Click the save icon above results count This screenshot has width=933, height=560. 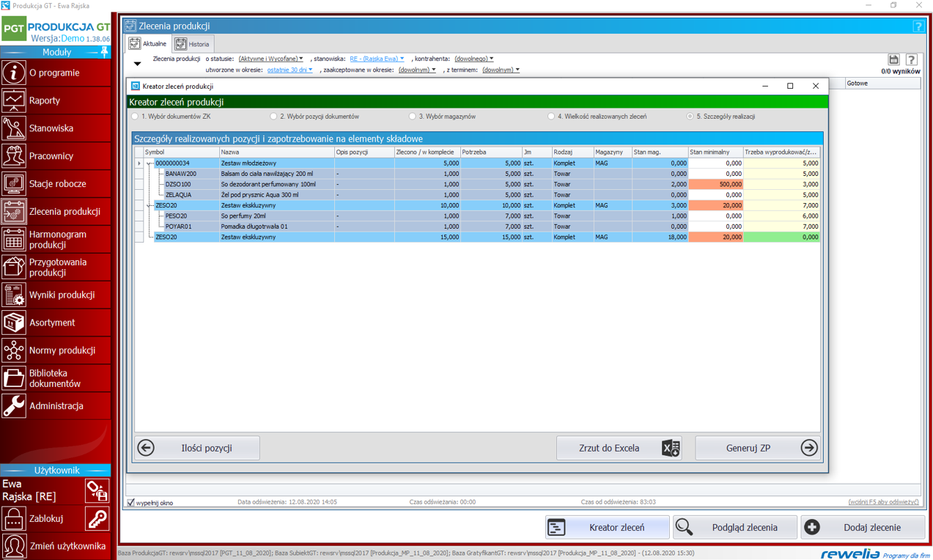(x=893, y=59)
